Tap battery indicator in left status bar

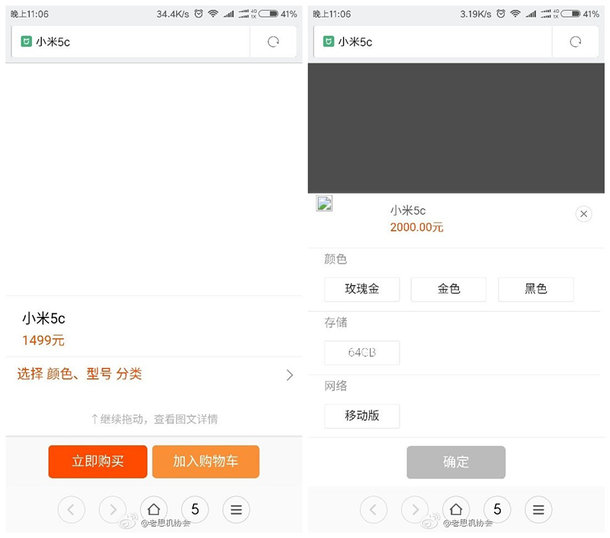pos(268,14)
